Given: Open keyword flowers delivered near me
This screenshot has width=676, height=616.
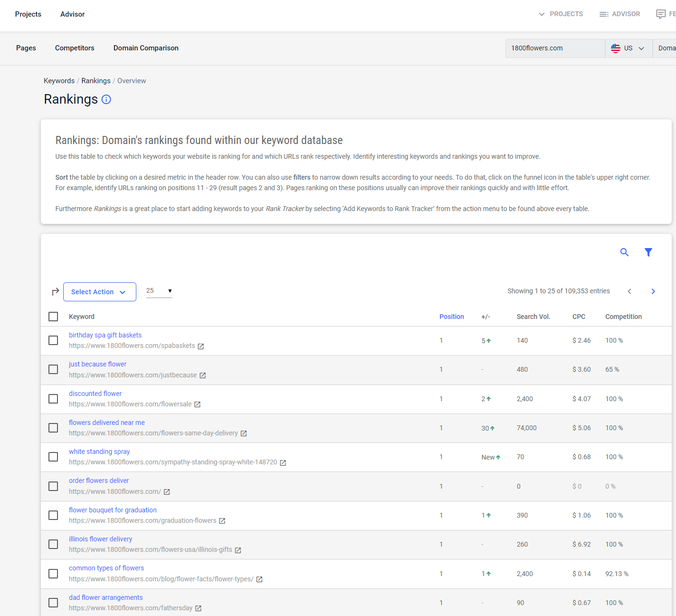Looking at the screenshot, I should [107, 423].
